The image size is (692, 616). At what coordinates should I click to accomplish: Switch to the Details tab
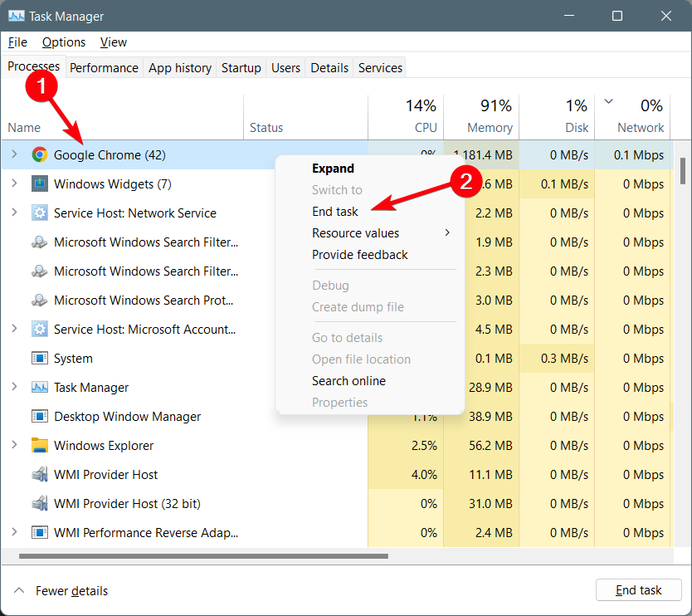click(x=329, y=67)
